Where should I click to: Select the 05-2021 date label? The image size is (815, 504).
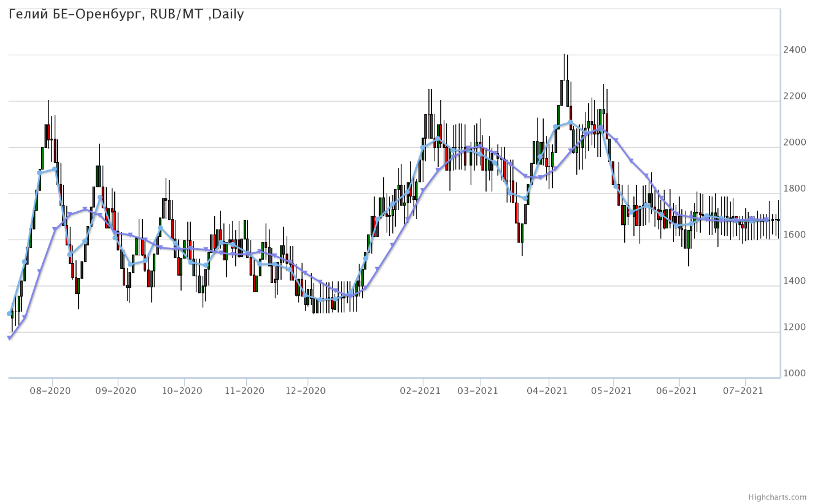click(x=611, y=390)
